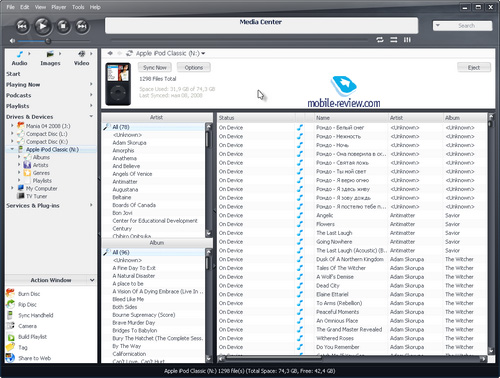Select Compact Disc (L:) drive icon
This screenshot has width=500, height=378.
coord(21,134)
